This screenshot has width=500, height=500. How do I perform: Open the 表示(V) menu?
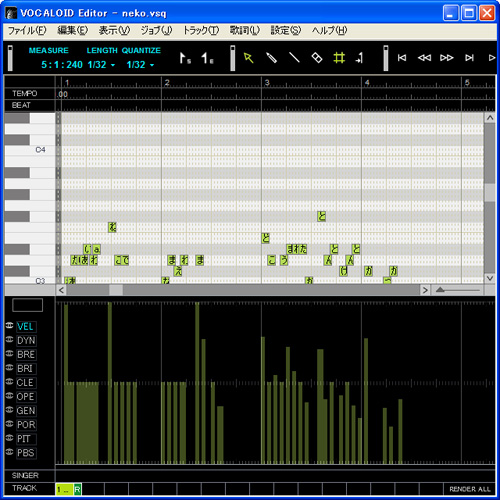coord(114,31)
